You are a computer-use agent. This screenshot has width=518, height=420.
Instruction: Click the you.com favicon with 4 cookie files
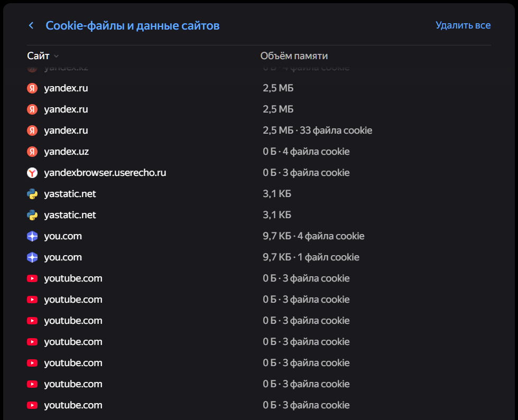pyautogui.click(x=32, y=236)
